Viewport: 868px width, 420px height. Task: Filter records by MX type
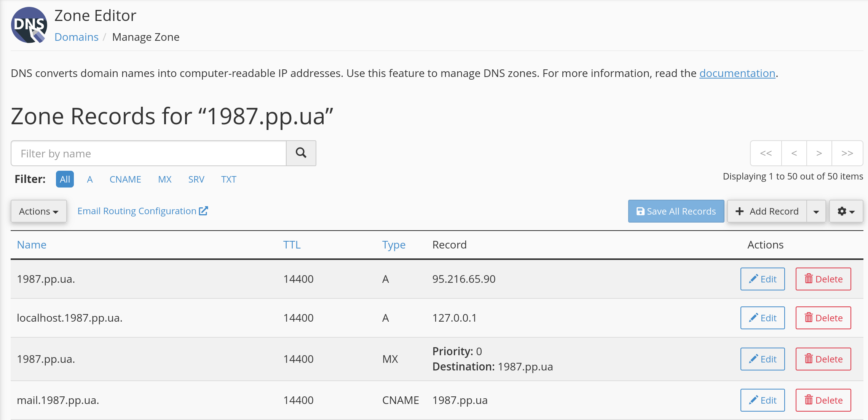(x=164, y=179)
